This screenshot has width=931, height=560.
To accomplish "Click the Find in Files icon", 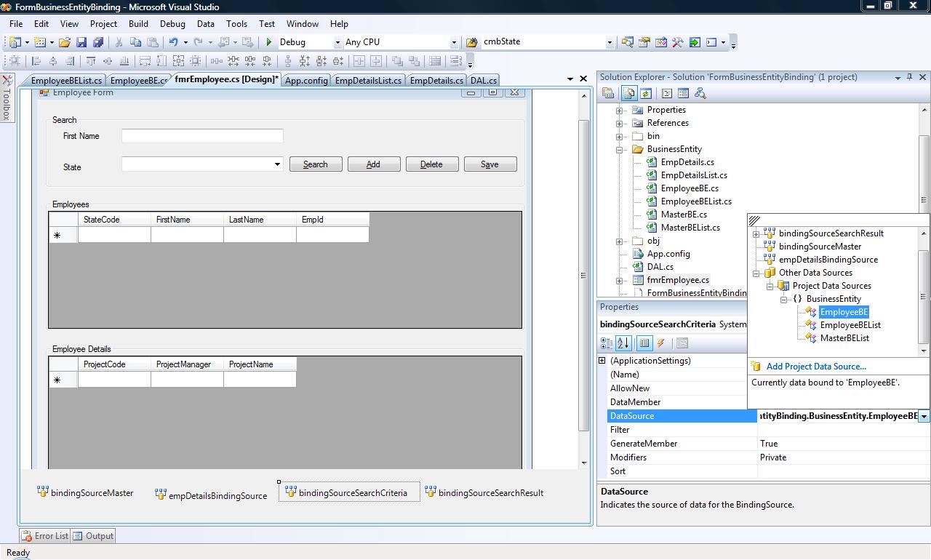I will pos(471,42).
